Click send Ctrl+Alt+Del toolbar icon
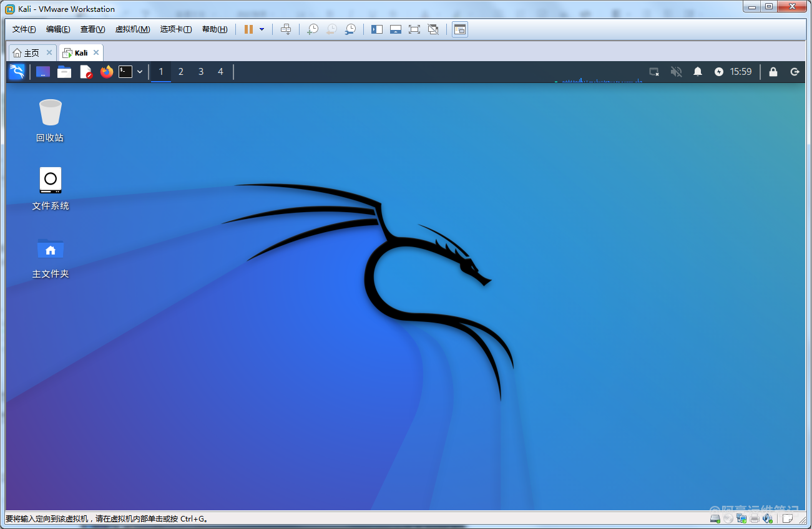The width and height of the screenshot is (812, 529). pyautogui.click(x=286, y=29)
